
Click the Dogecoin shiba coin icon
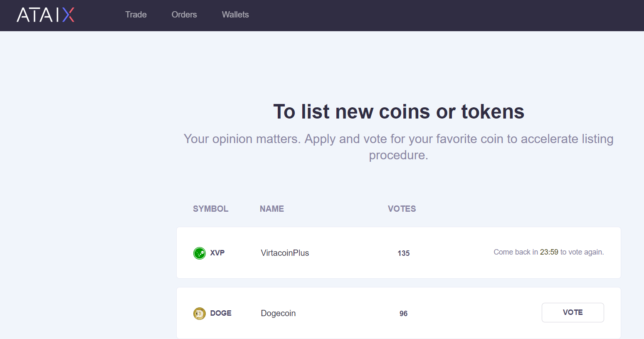click(x=200, y=313)
